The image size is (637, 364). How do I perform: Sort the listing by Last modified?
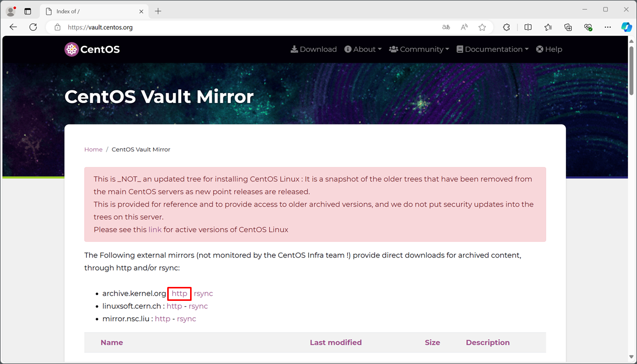click(335, 342)
